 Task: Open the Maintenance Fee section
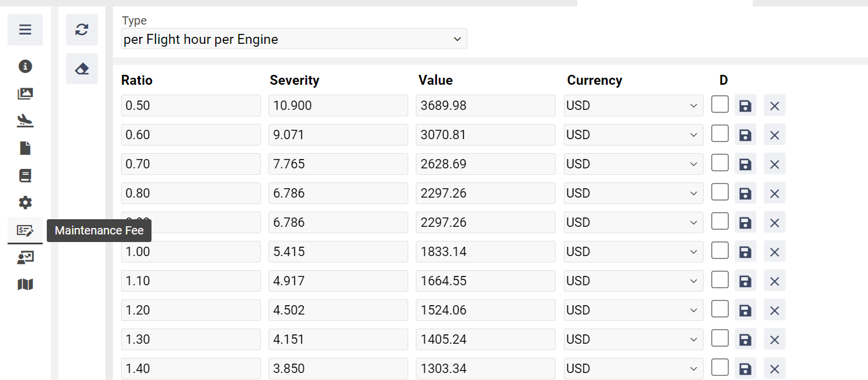coord(25,230)
